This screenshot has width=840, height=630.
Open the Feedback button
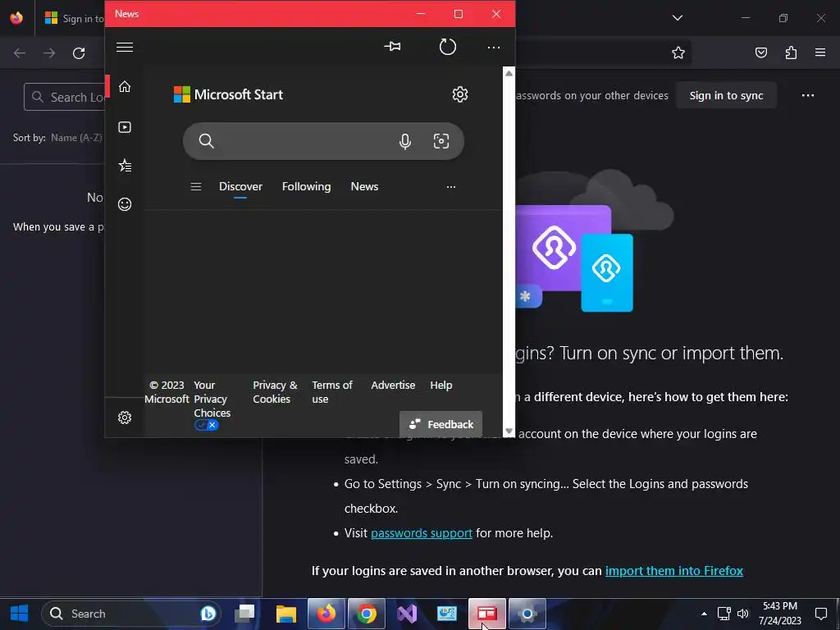(441, 424)
